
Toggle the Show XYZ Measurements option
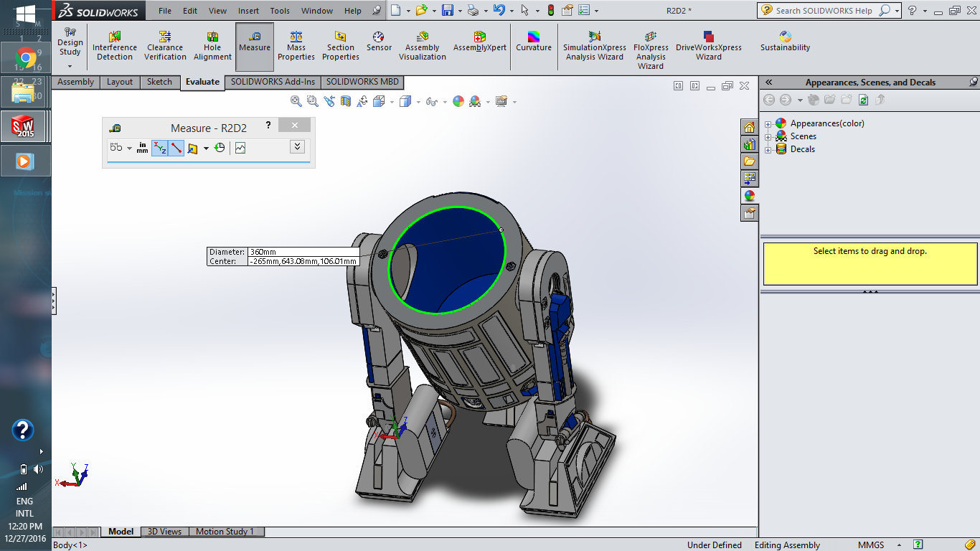click(159, 147)
